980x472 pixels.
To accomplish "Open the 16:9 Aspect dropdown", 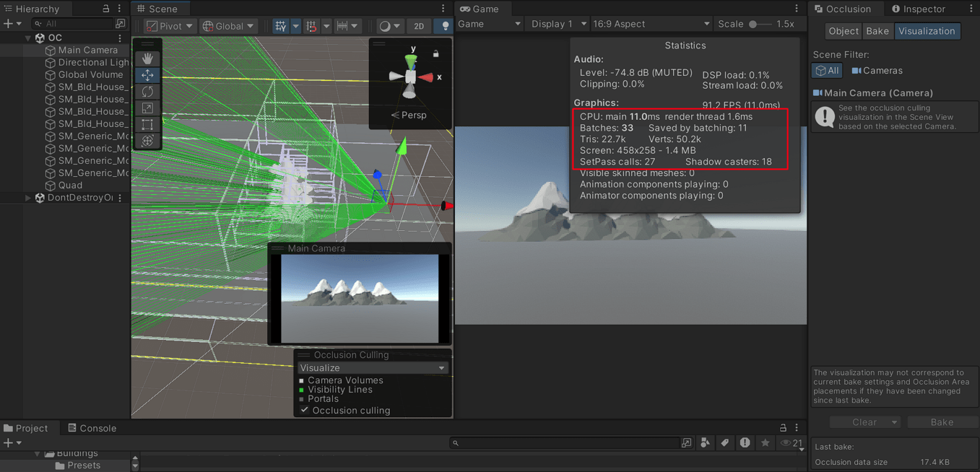I will click(x=651, y=24).
